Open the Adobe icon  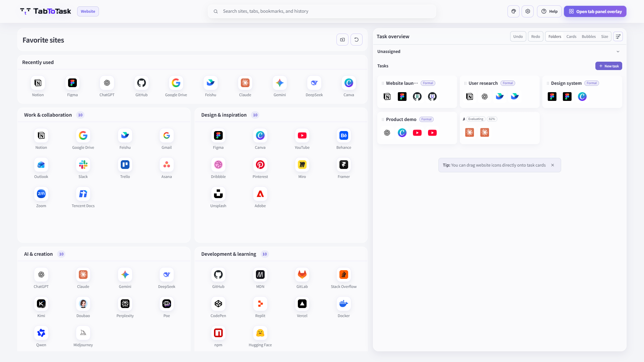pyautogui.click(x=260, y=194)
